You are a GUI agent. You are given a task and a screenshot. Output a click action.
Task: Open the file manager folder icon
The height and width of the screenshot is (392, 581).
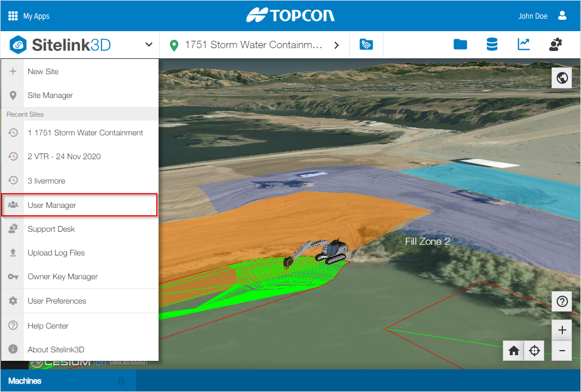tap(460, 44)
